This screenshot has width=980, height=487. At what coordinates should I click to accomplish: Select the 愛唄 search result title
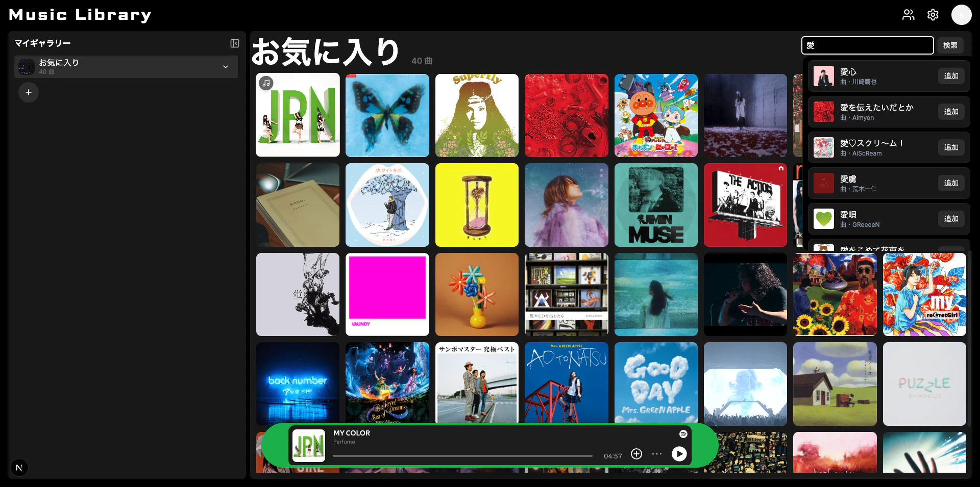(848, 215)
